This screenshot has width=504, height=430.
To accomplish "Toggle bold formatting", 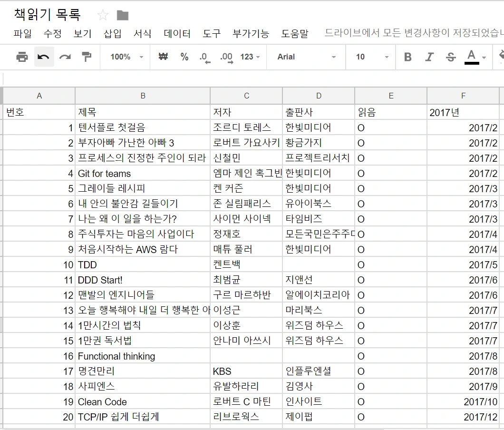I will (407, 57).
